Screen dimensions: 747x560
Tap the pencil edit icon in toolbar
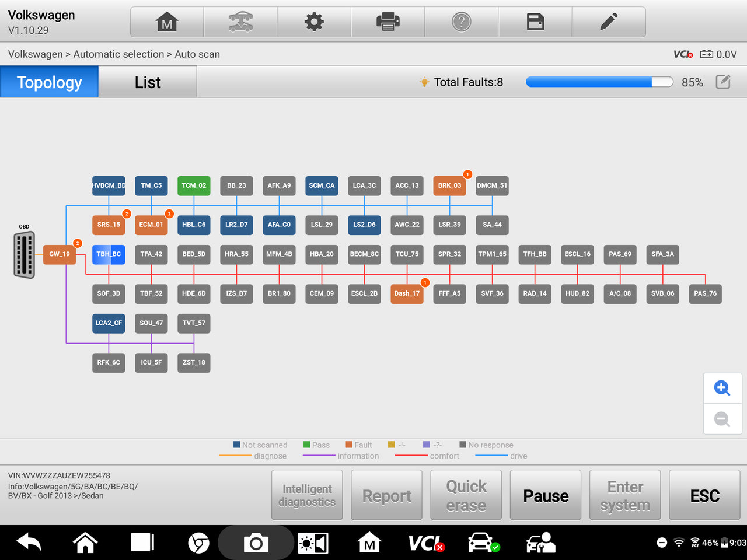(609, 22)
